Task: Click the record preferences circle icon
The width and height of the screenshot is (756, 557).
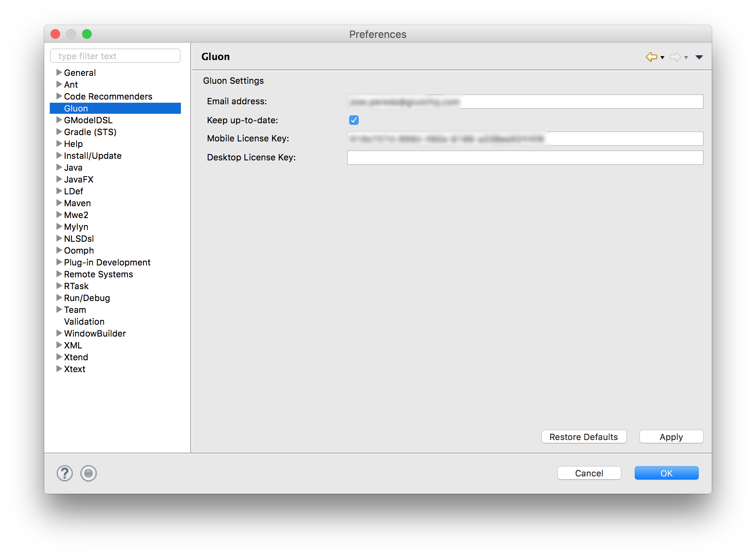Action: pos(88,473)
